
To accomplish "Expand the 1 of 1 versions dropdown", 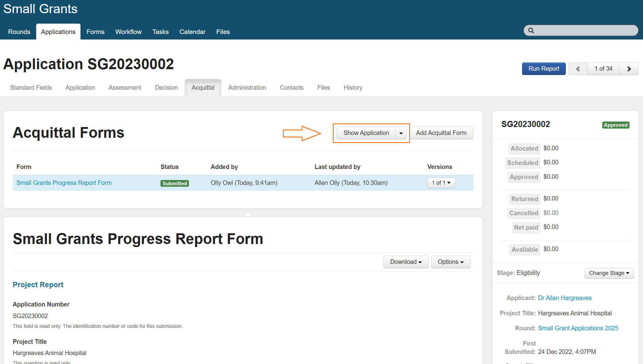I will click(x=441, y=183).
